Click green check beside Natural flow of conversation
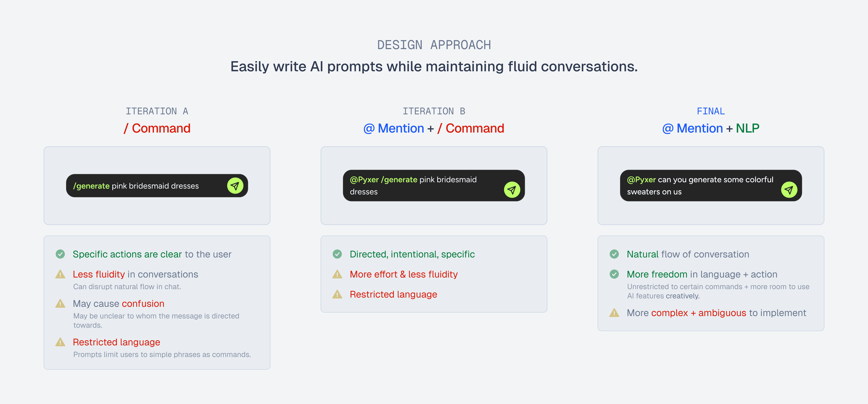868x404 pixels. [x=614, y=254]
